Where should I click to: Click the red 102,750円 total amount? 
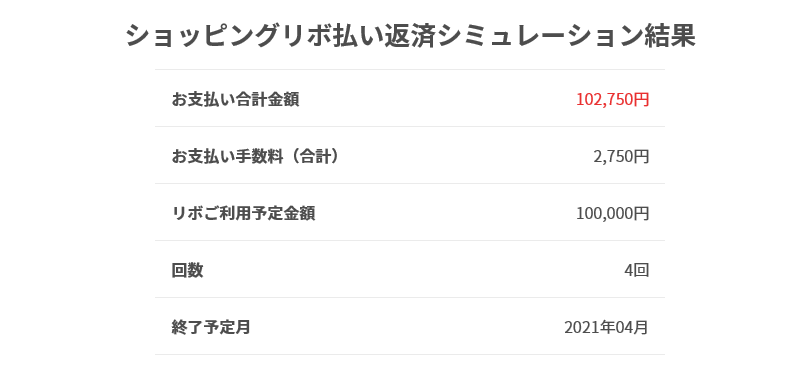point(612,99)
